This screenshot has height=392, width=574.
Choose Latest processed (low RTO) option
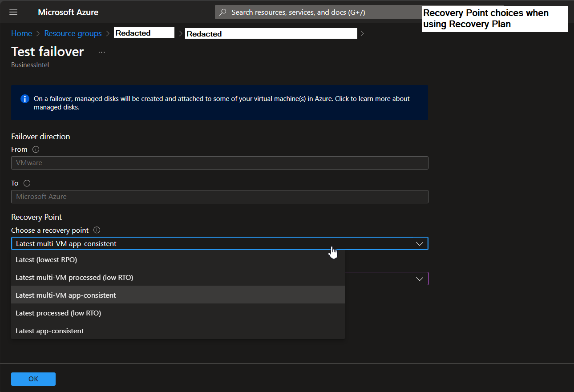coord(178,313)
